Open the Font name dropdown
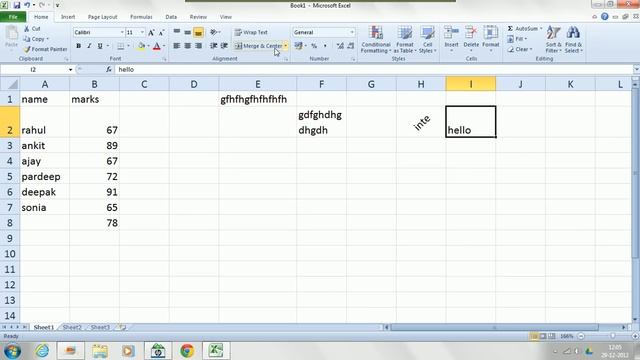The image size is (640, 360). (122, 32)
